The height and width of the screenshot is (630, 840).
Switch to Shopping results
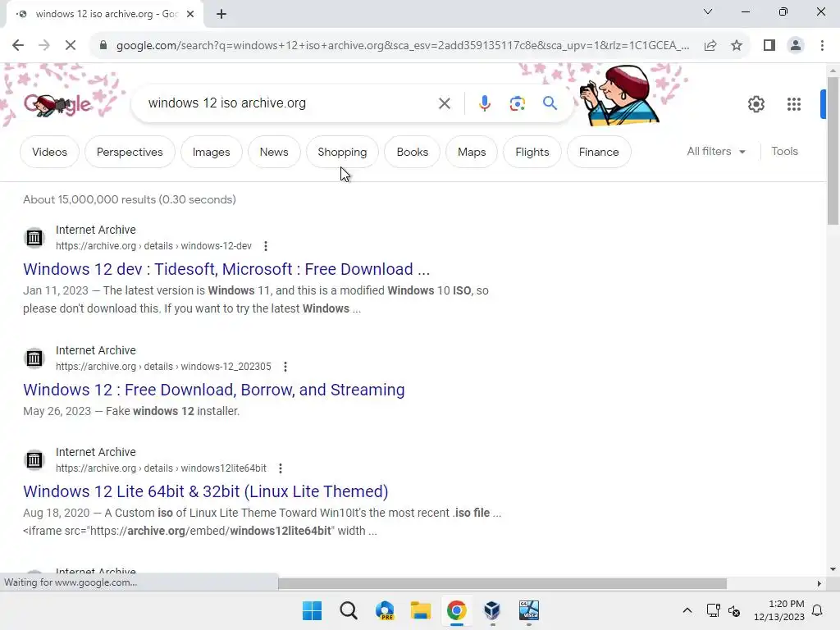tap(342, 152)
